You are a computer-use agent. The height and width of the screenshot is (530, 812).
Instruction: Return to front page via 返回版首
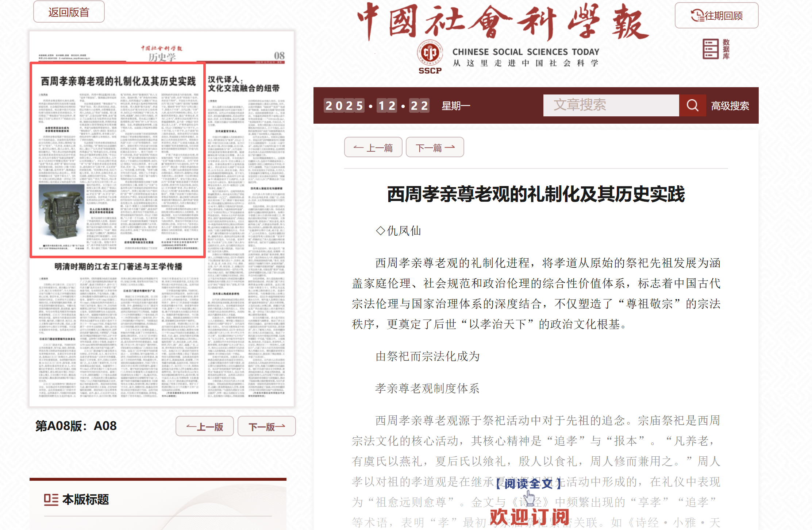tap(69, 12)
